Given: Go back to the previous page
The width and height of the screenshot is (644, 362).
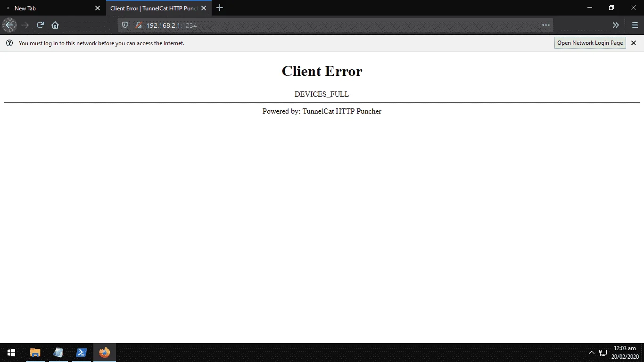Looking at the screenshot, I should tap(9, 25).
